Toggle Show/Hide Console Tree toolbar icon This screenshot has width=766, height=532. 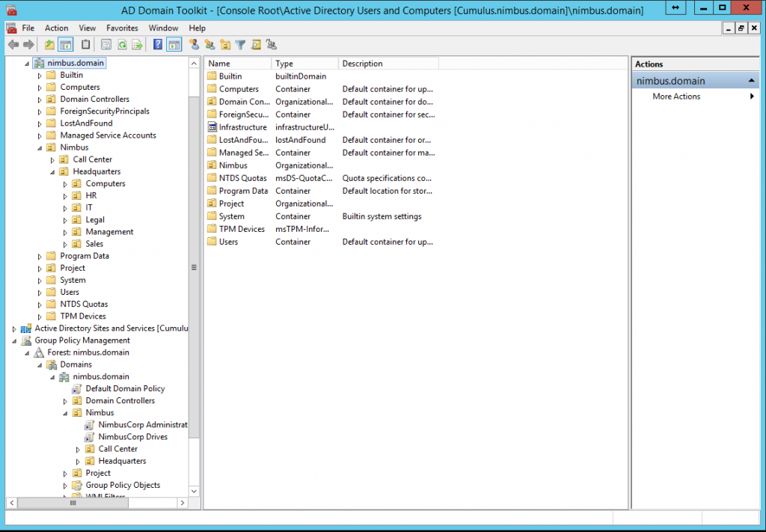tap(66, 45)
